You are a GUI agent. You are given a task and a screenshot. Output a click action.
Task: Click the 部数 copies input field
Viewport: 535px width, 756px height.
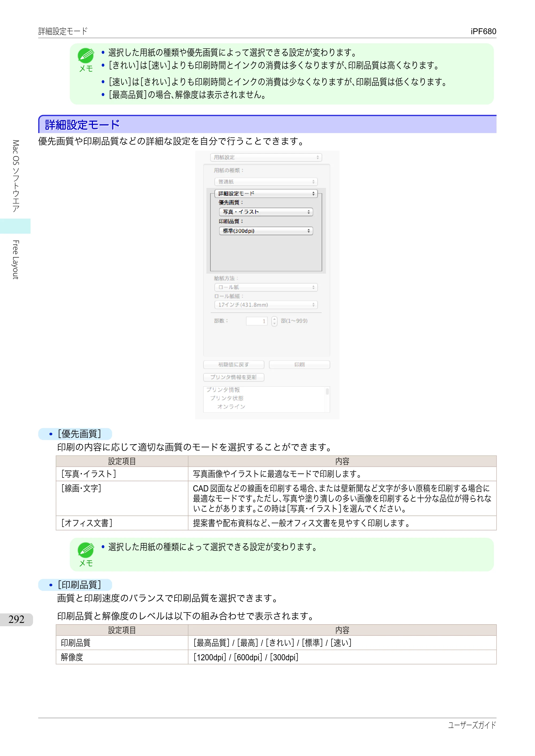257,321
